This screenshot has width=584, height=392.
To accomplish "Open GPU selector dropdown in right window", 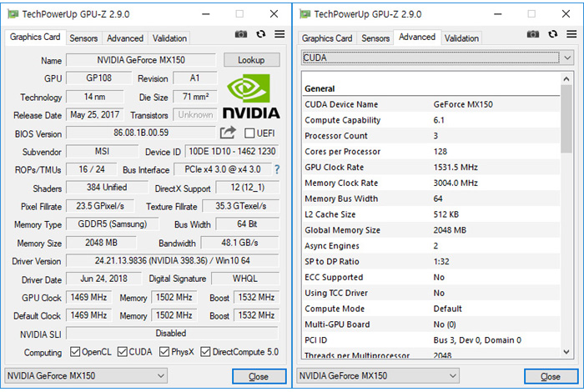I will point(409,376).
